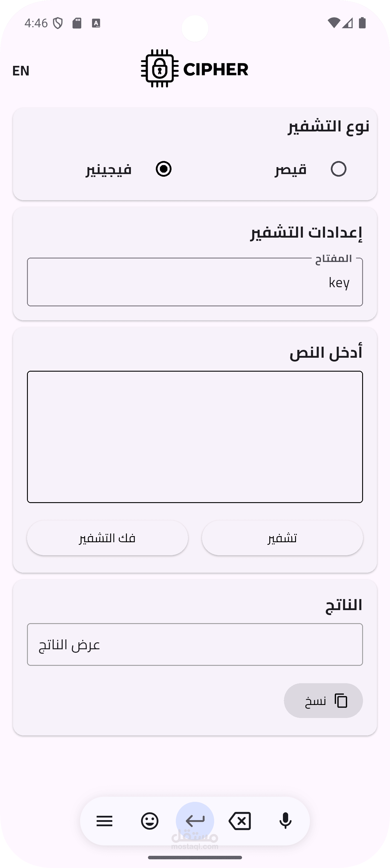
Task: Tap the bottom navigation gesture bar
Action: pyautogui.click(x=195, y=858)
